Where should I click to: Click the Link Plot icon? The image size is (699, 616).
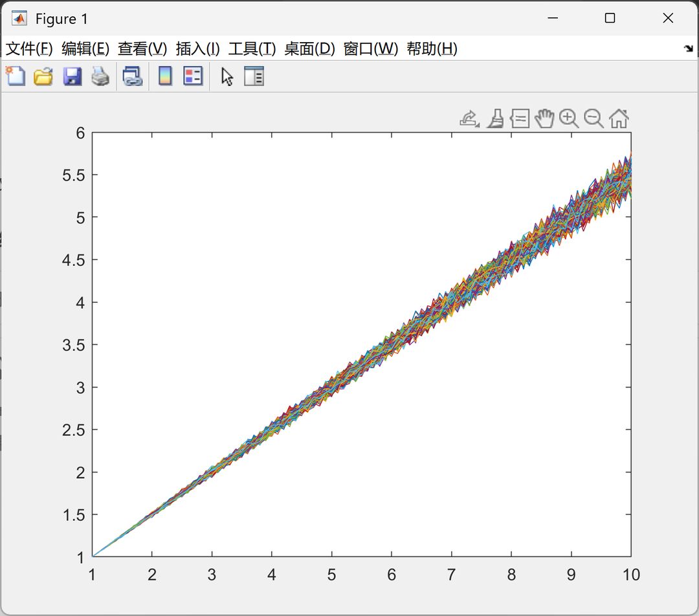tap(133, 76)
